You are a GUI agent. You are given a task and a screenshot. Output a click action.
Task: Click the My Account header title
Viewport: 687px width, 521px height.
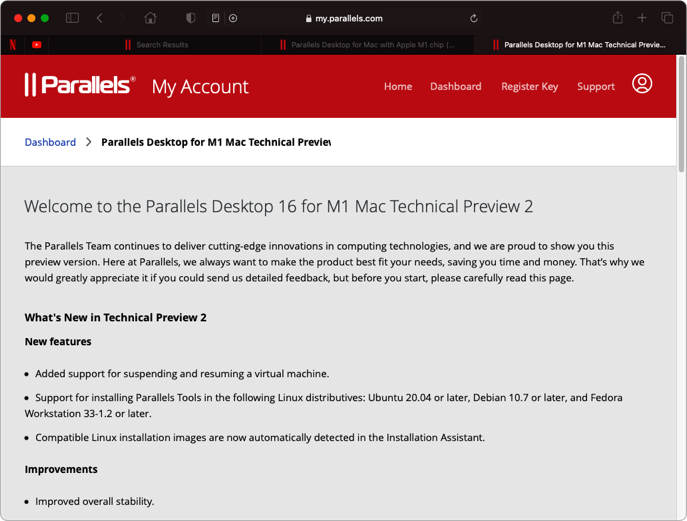pyautogui.click(x=200, y=87)
